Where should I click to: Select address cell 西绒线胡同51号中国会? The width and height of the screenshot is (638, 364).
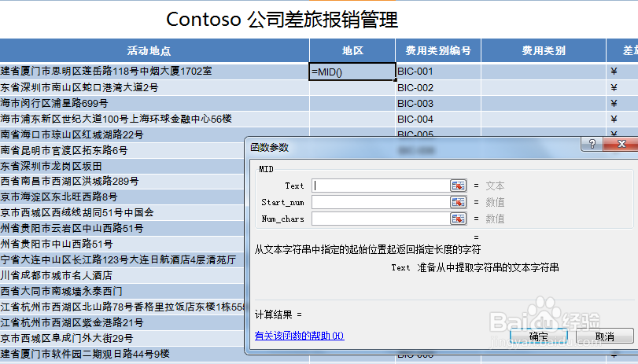tap(122, 213)
